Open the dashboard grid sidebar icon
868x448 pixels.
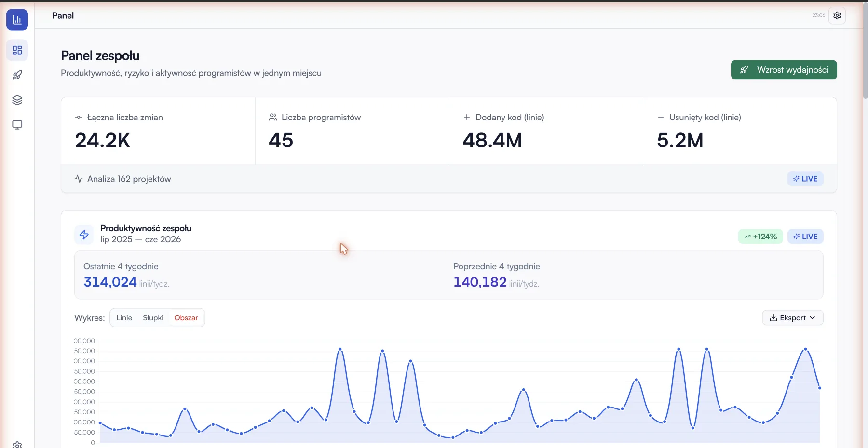click(17, 50)
